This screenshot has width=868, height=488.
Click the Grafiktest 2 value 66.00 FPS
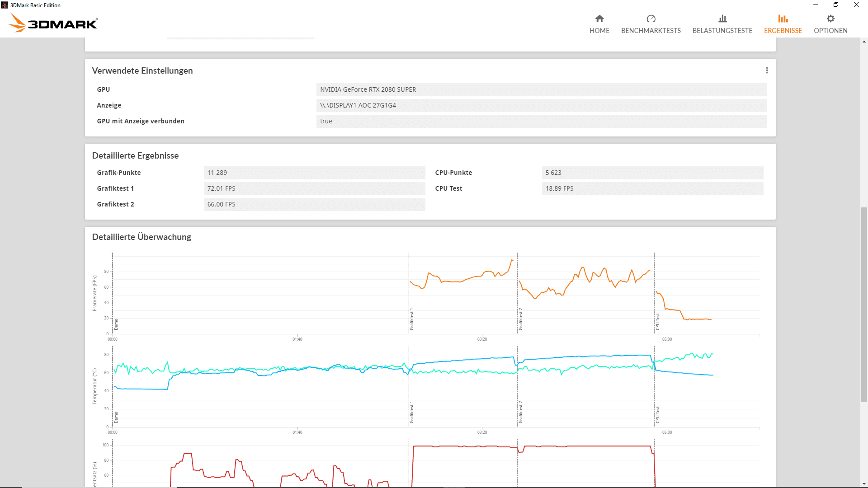(314, 204)
